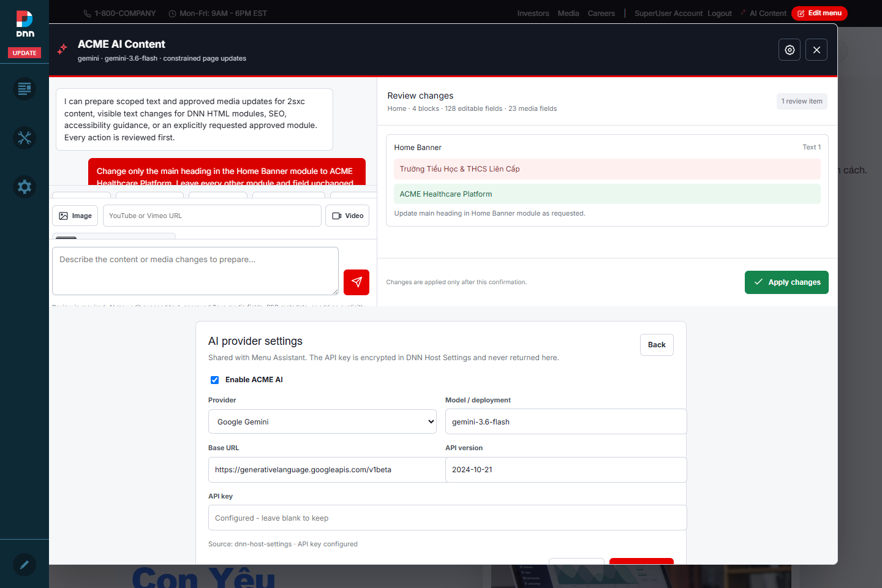
Task: Click the Review changes heading
Action: pos(420,96)
